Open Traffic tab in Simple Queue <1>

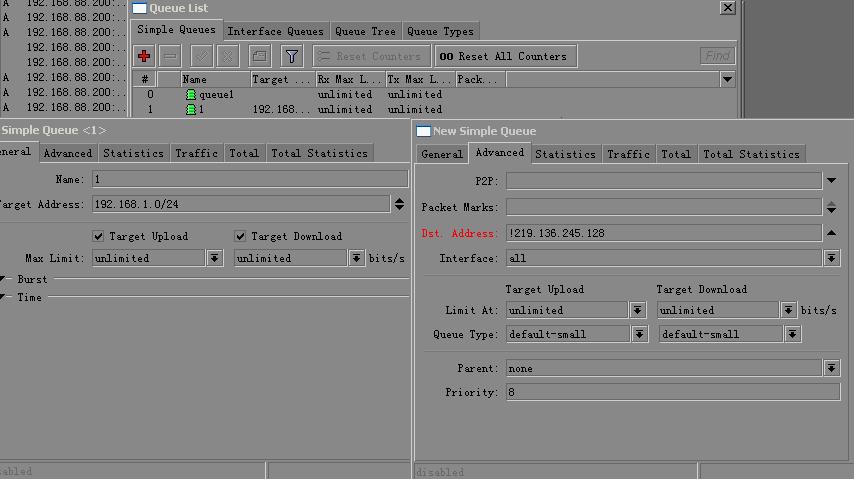click(197, 154)
